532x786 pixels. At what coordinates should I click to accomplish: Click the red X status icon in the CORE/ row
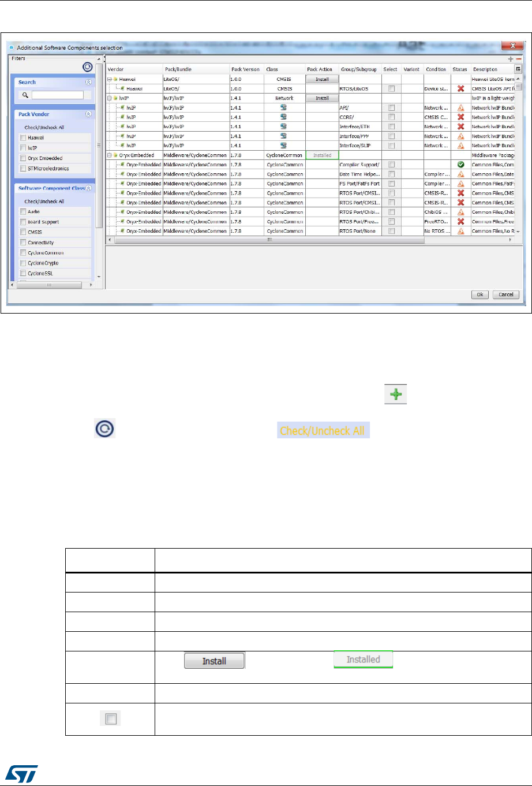(x=460, y=117)
